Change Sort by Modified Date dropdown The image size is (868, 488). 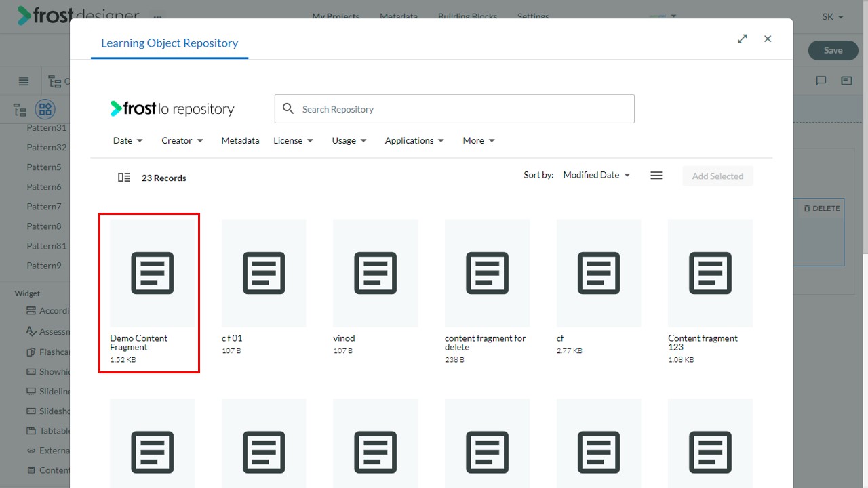coord(597,175)
